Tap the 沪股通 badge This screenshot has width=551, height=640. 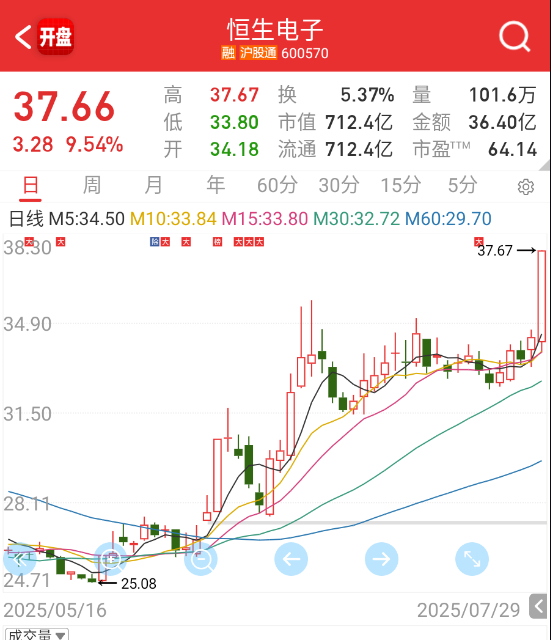(x=258, y=53)
